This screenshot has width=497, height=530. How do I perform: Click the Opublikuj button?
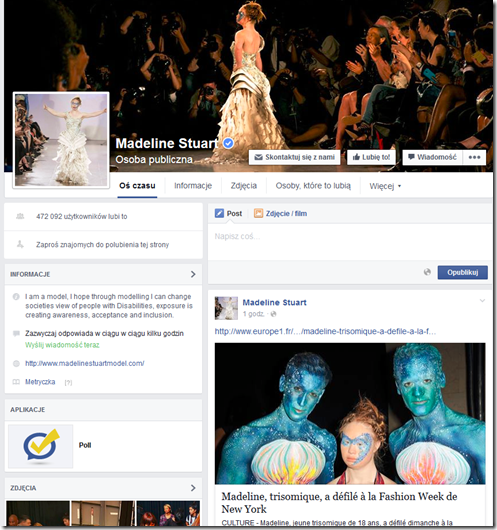(x=463, y=272)
